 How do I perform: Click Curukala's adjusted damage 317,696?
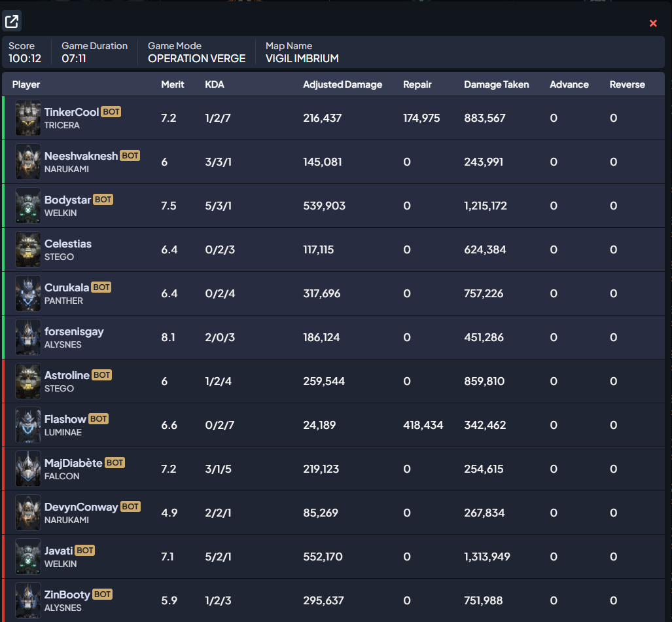point(322,293)
